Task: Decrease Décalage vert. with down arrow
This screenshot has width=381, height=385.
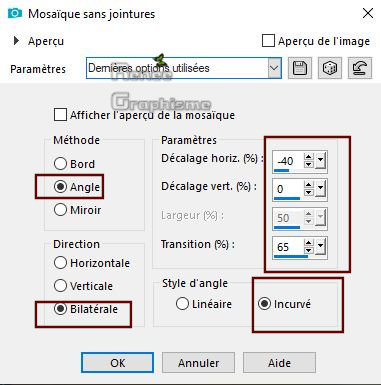Action: tap(309, 193)
